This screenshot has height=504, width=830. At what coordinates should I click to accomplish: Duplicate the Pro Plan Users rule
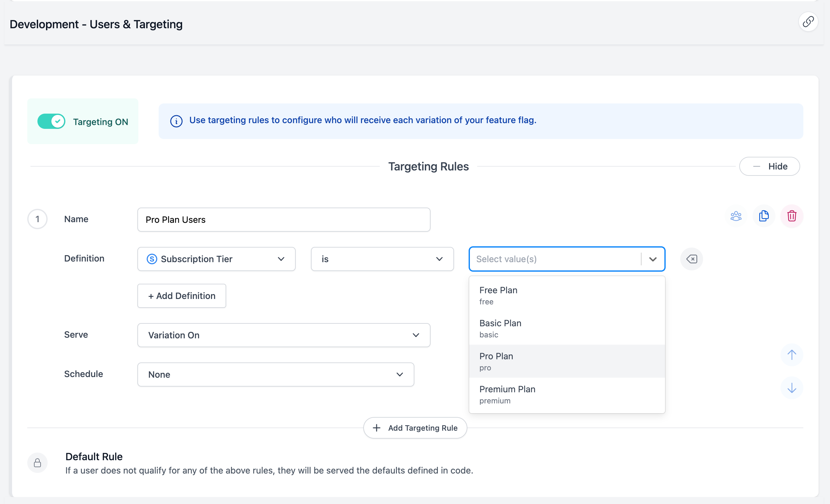[x=764, y=216]
